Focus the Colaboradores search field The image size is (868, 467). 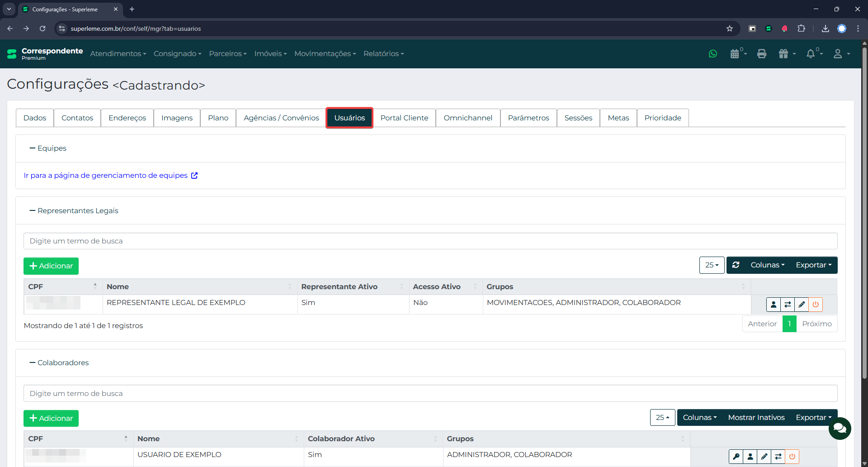coord(430,394)
